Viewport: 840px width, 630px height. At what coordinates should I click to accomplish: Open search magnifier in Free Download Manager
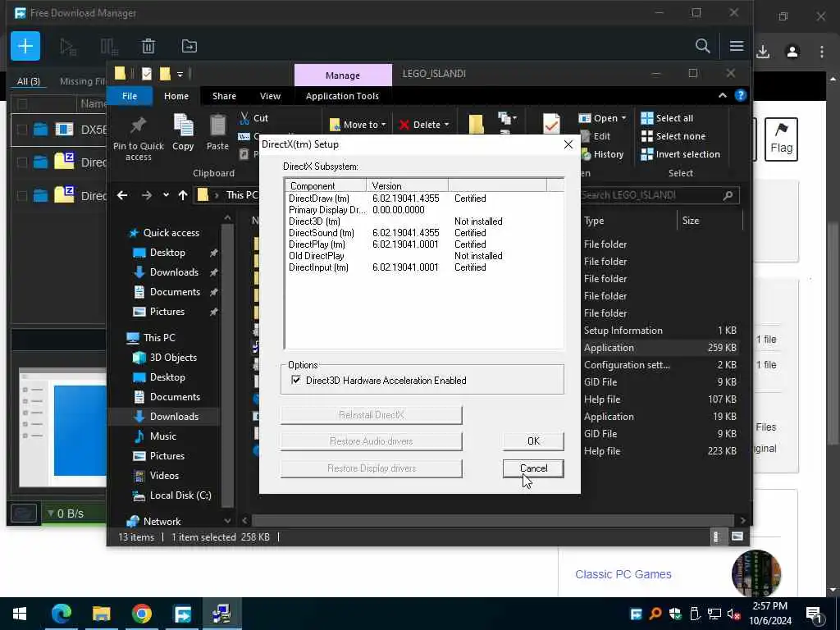pos(702,46)
